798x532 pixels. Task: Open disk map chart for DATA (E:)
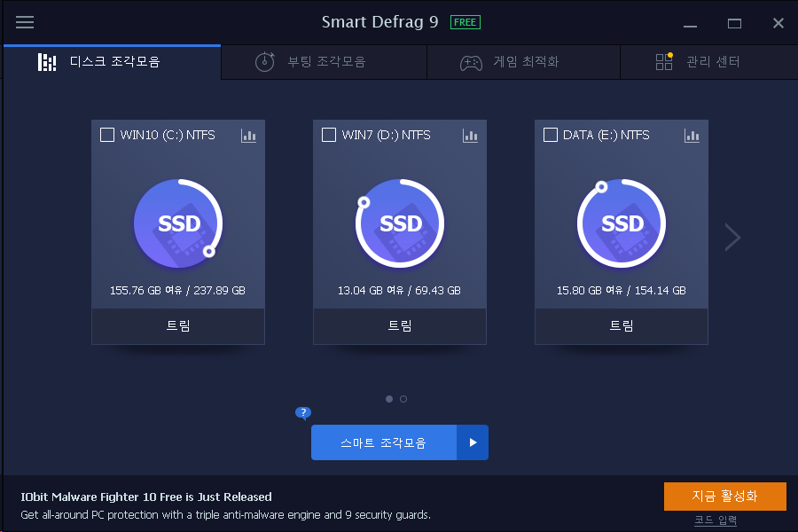tap(692, 136)
